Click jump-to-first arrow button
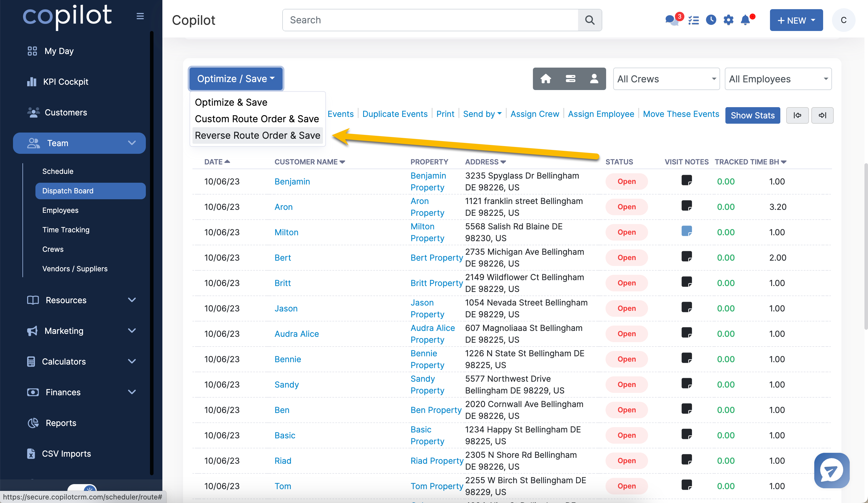868x503 pixels. point(797,115)
